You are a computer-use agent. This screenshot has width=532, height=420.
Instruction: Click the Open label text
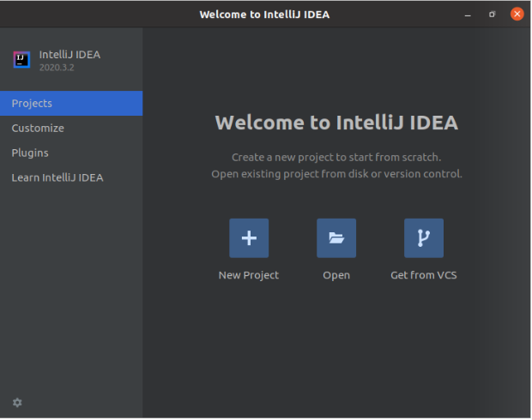[x=336, y=276]
